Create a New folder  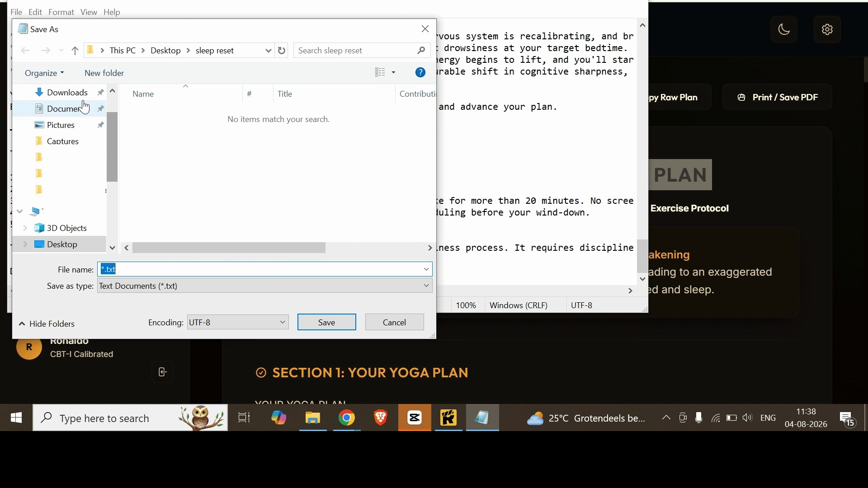click(x=104, y=73)
